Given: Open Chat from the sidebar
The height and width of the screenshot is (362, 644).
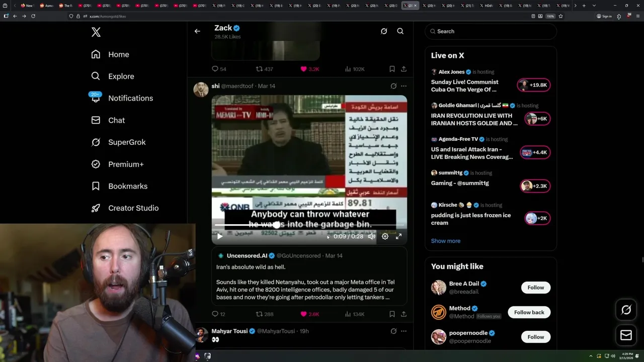Looking at the screenshot, I should click(x=108, y=120).
